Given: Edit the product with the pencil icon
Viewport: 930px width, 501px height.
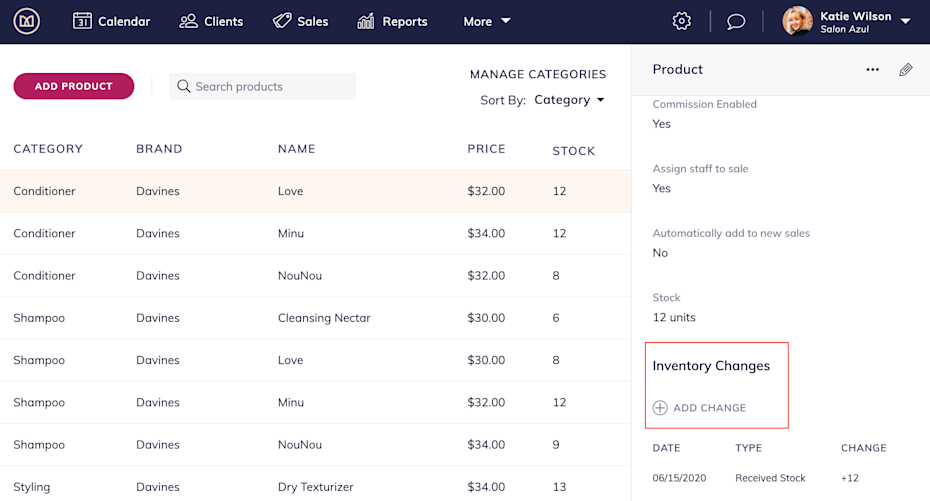Looking at the screenshot, I should (906, 70).
